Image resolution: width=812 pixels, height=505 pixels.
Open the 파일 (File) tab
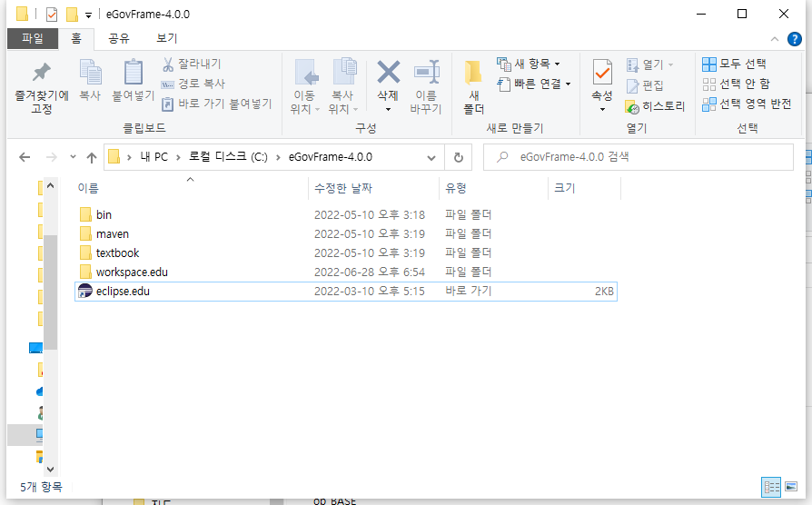tap(33, 38)
